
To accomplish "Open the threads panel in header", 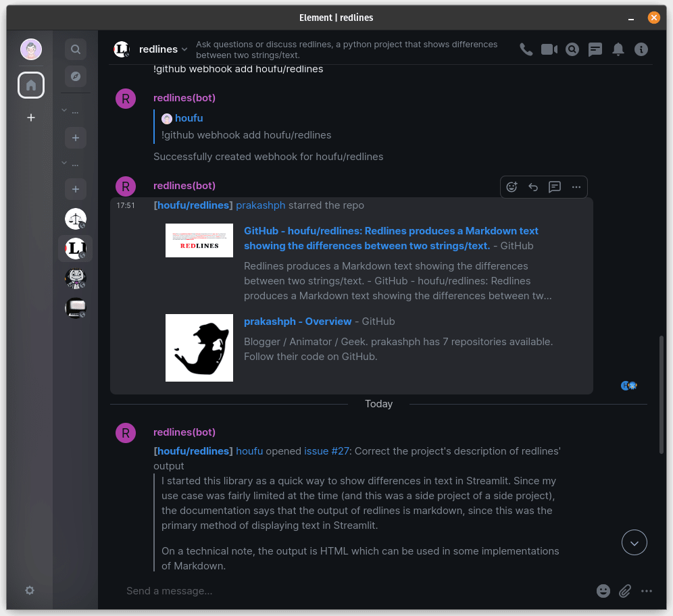I will click(x=595, y=50).
